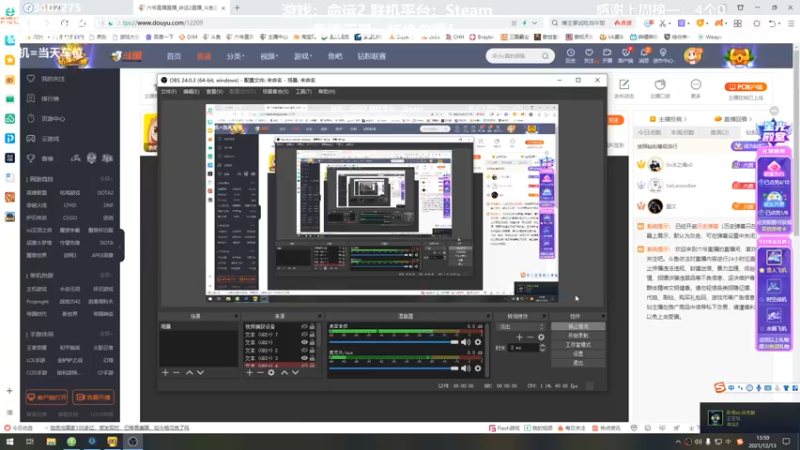
Task: Click 开始录制 button in OBS controls
Action: 578,336
